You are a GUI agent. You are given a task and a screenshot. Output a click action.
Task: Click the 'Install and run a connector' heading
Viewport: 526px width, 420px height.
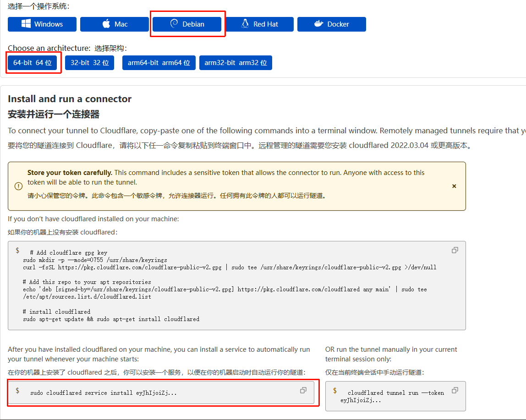coord(70,98)
